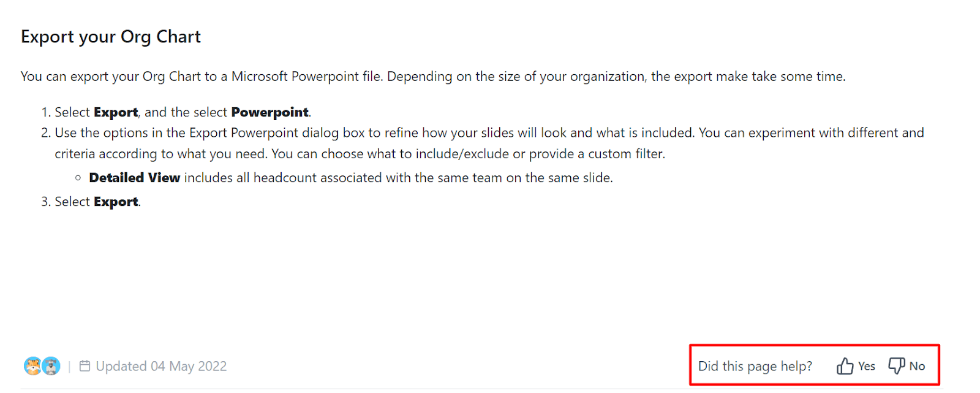Click inside the red feedback highlight box
This screenshot has height=393, width=980.
815,365
